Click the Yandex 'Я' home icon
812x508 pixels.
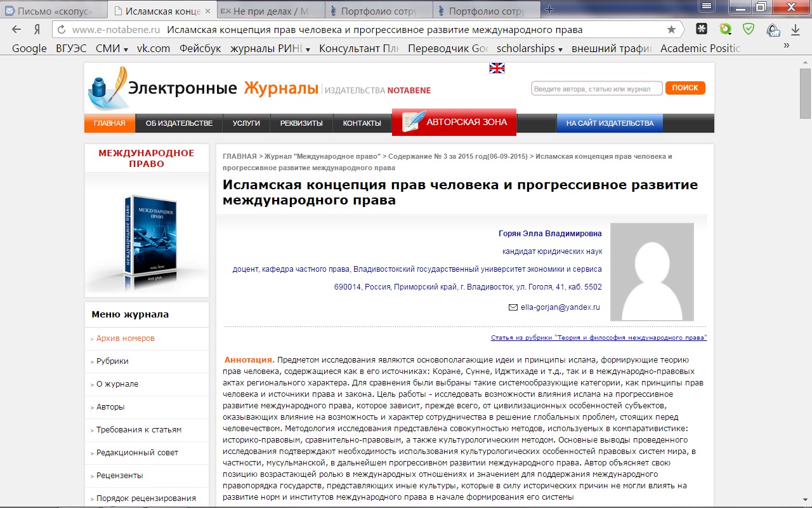[x=37, y=30]
